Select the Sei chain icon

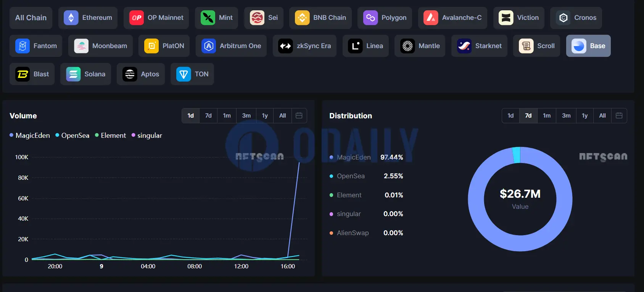coord(257,18)
